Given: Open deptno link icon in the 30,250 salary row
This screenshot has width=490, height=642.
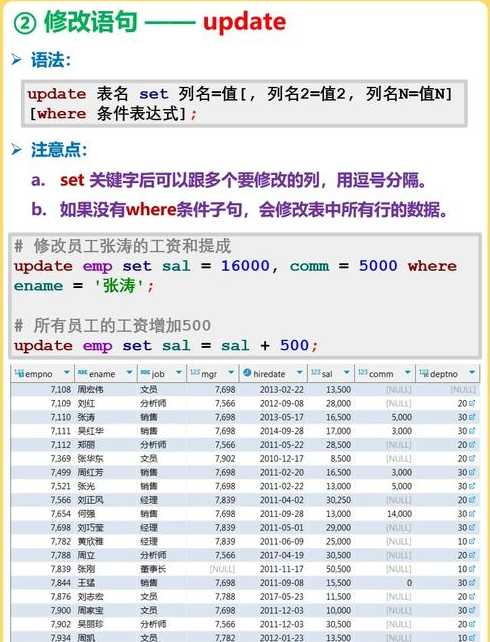Looking at the screenshot, I should [472, 500].
